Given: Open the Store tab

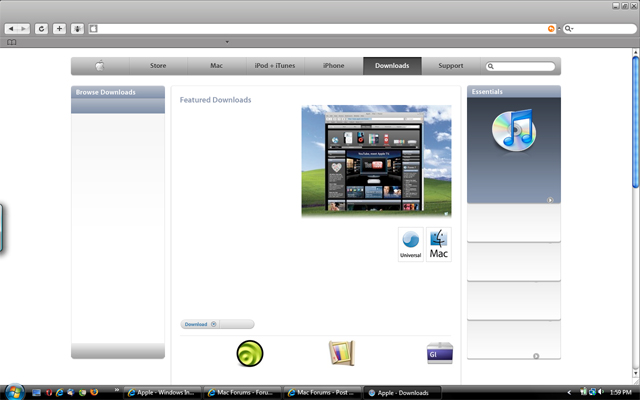Looking at the screenshot, I should click(x=158, y=66).
